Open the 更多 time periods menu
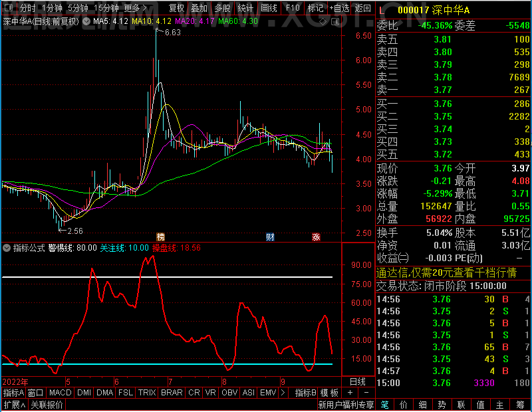 click(135, 8)
